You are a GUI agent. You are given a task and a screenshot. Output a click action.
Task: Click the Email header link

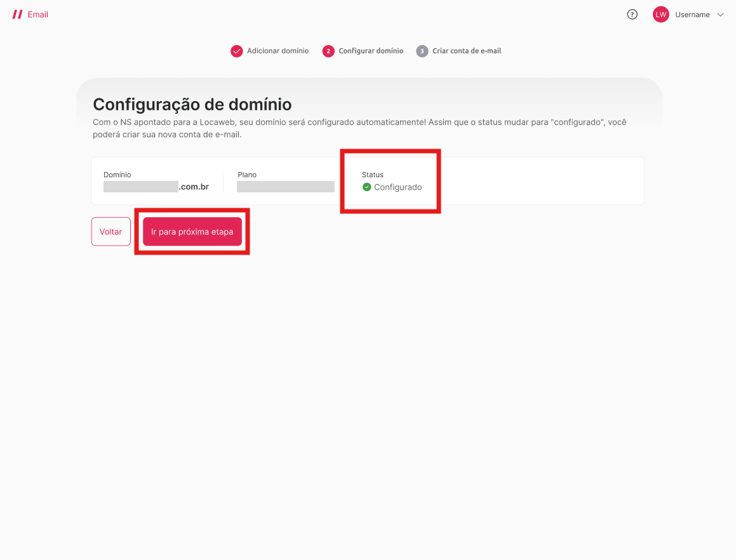pyautogui.click(x=37, y=15)
